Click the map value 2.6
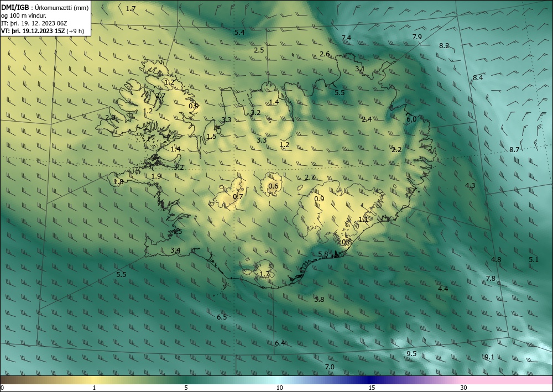 pos(325,54)
